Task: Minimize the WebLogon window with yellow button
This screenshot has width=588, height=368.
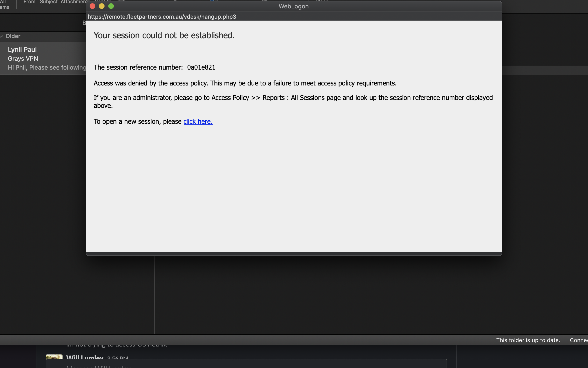Action: pos(102,6)
